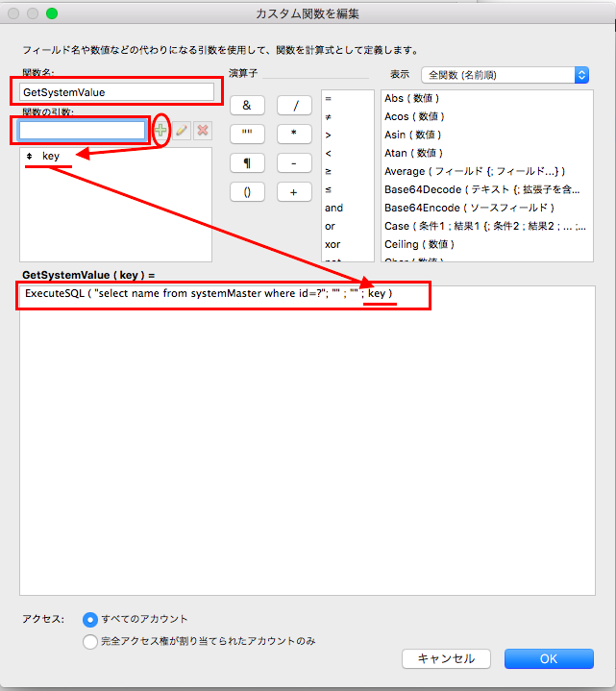Viewport: 616px width, 691px height.
Task: Click the reorder handle beside key
Action: point(30,156)
